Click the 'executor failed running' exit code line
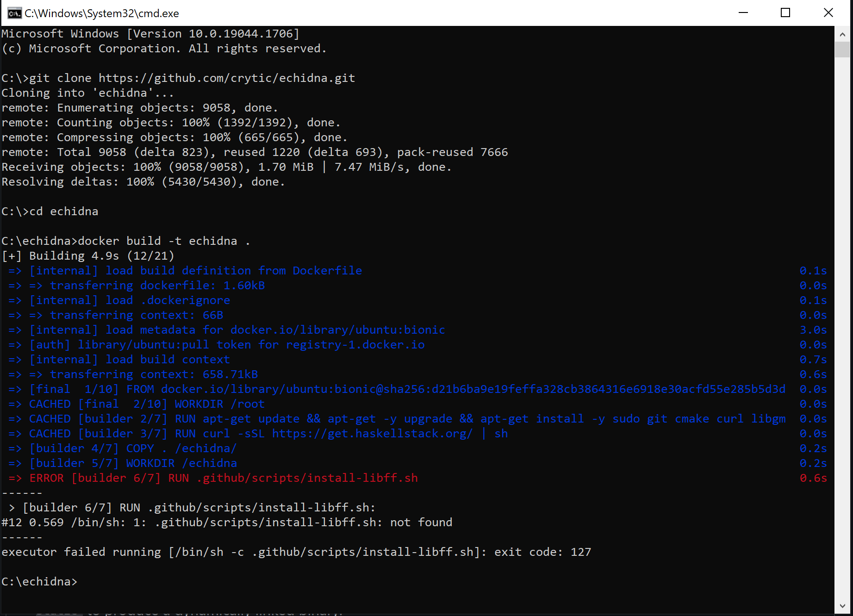The width and height of the screenshot is (853, 616). tap(296, 552)
